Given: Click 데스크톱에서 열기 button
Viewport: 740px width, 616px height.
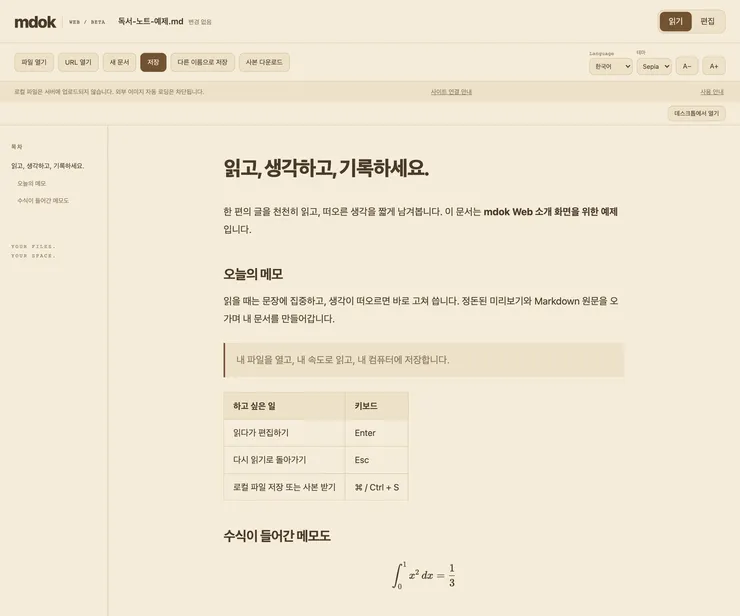Looking at the screenshot, I should pyautogui.click(x=697, y=113).
